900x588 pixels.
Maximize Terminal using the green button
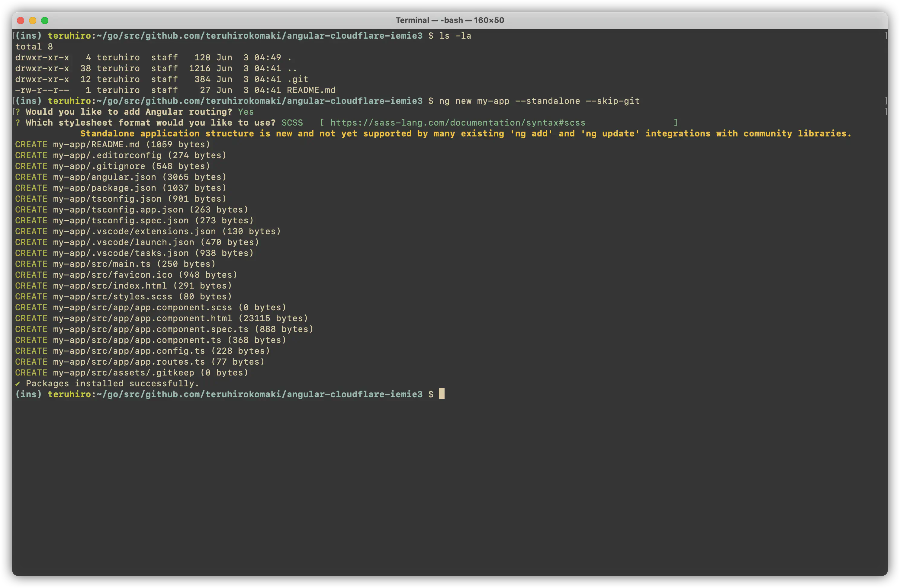click(x=45, y=21)
